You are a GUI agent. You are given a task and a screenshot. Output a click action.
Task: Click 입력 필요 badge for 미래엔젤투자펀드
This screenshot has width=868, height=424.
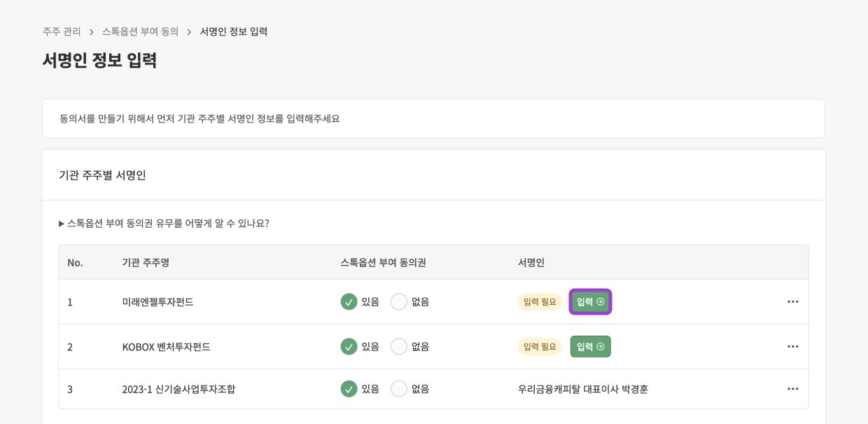(540, 301)
